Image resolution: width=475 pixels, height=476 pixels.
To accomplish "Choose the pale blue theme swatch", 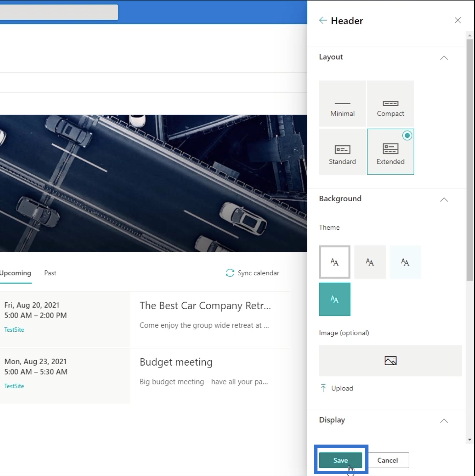I will tap(405, 262).
